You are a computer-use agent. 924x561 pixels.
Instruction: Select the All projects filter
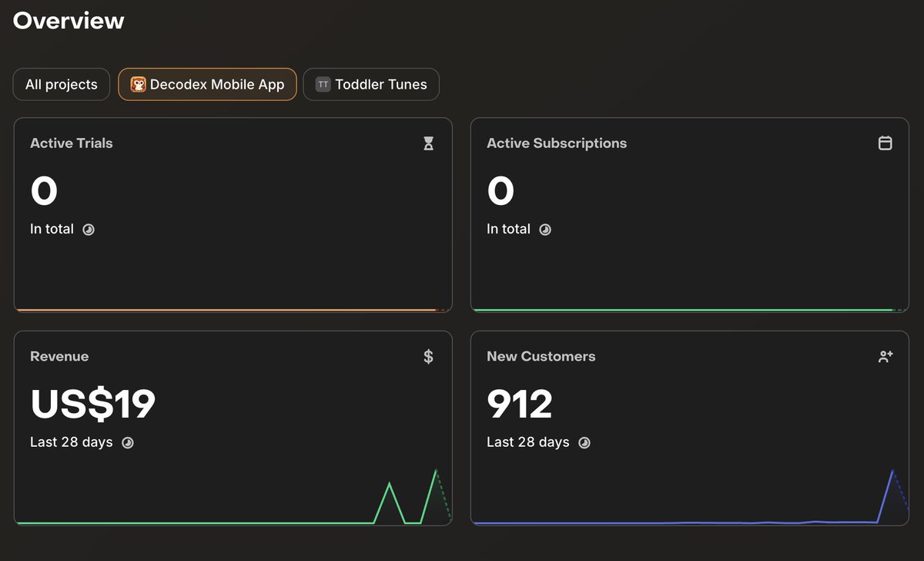[x=62, y=85]
